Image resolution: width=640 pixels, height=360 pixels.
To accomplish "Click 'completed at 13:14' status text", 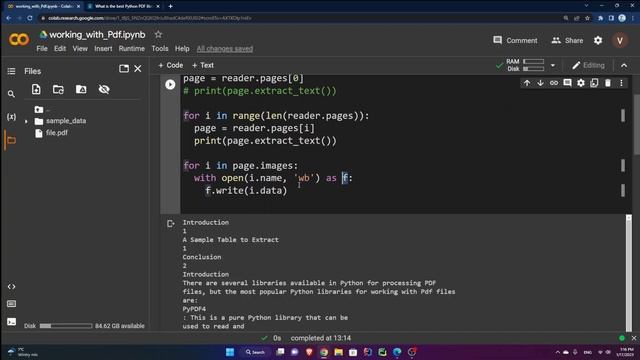I will pos(321,338).
